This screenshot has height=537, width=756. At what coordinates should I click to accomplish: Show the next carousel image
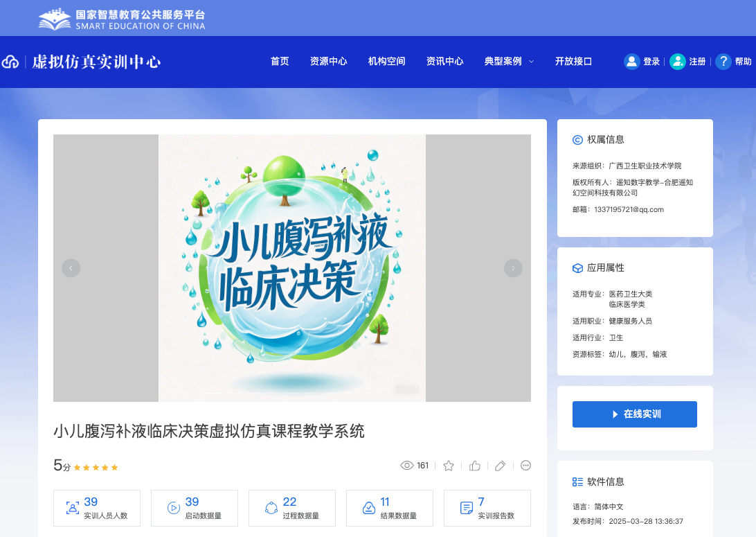[513, 268]
